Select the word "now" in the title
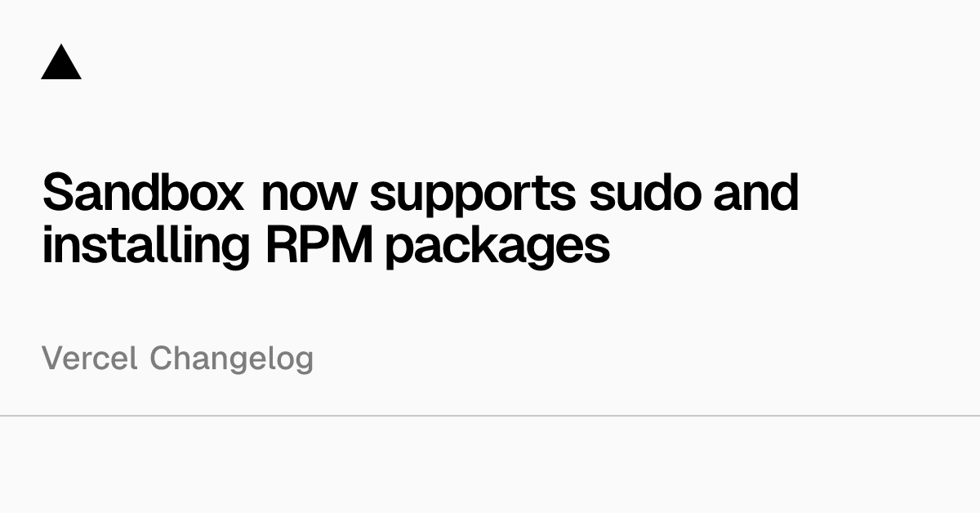Screen dimensions: 980x513 point(310,193)
